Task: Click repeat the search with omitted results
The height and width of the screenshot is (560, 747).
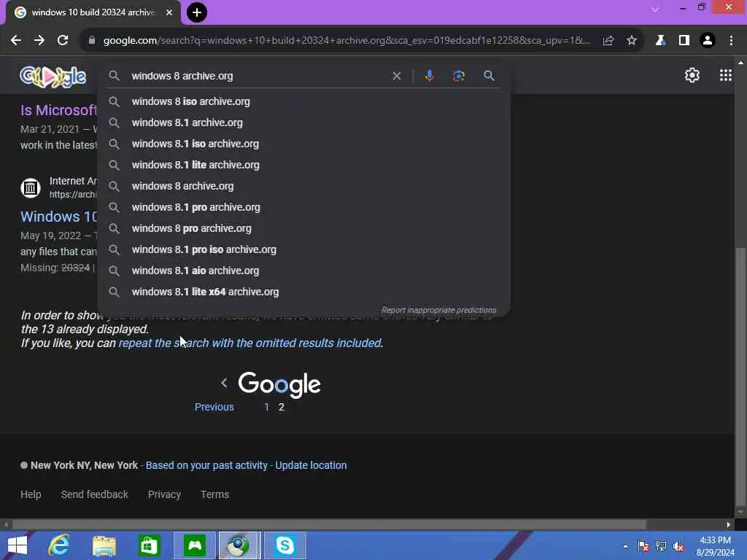Action: (251, 343)
